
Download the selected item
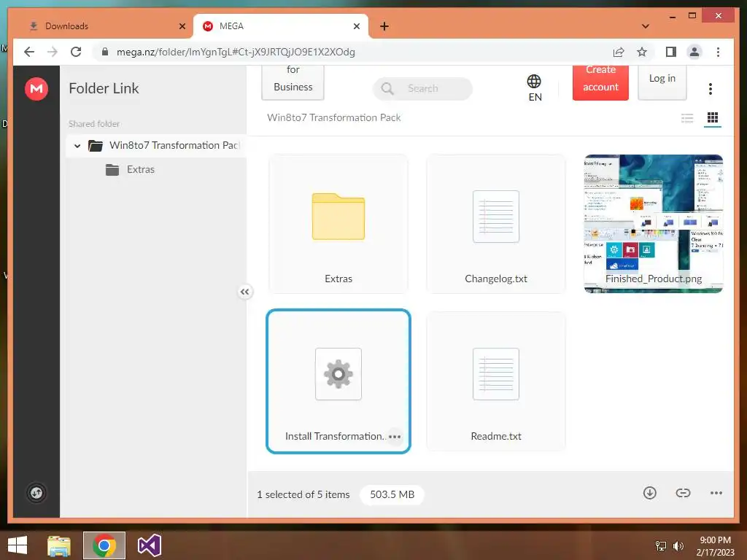650,493
